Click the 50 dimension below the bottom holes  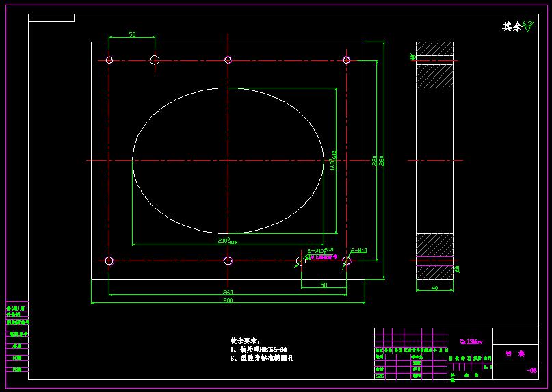click(x=324, y=285)
